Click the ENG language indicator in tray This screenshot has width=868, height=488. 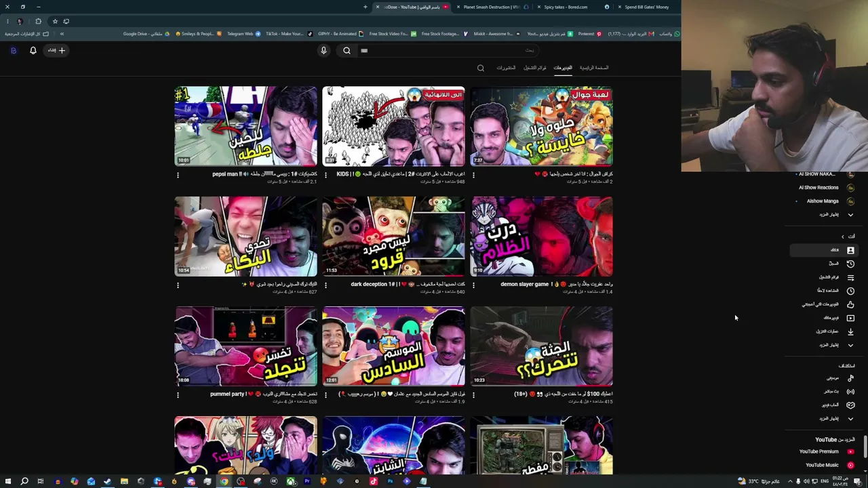tap(825, 481)
